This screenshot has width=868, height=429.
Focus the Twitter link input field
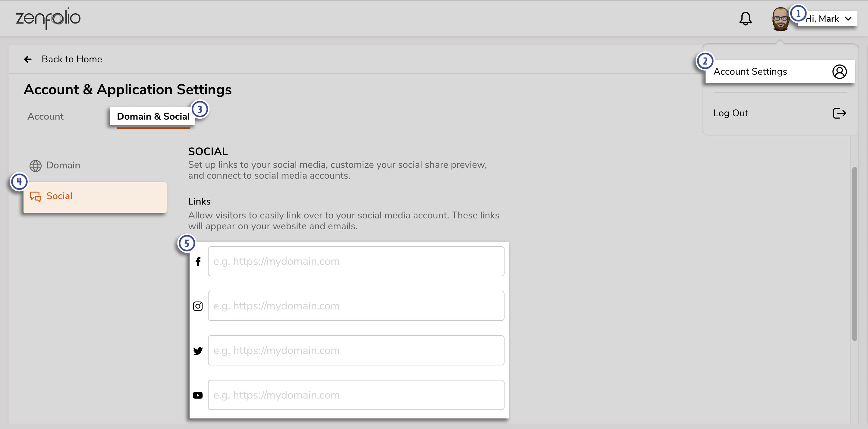(356, 350)
